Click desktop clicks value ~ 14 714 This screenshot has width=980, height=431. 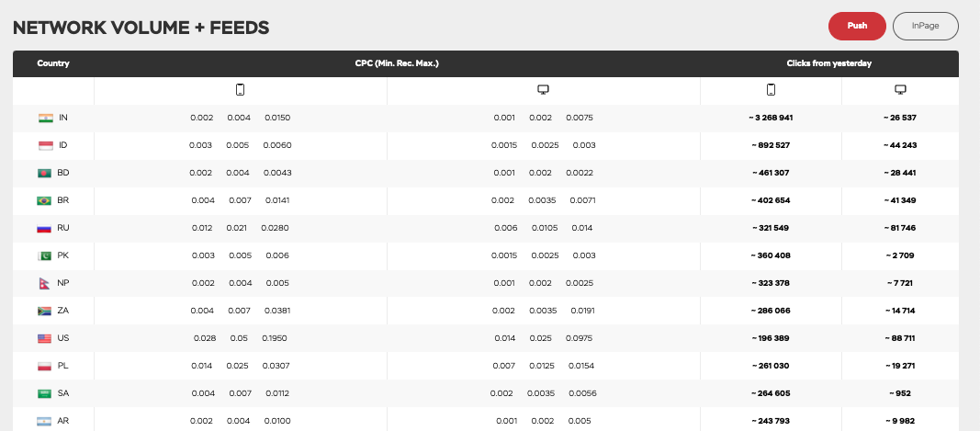coord(900,311)
